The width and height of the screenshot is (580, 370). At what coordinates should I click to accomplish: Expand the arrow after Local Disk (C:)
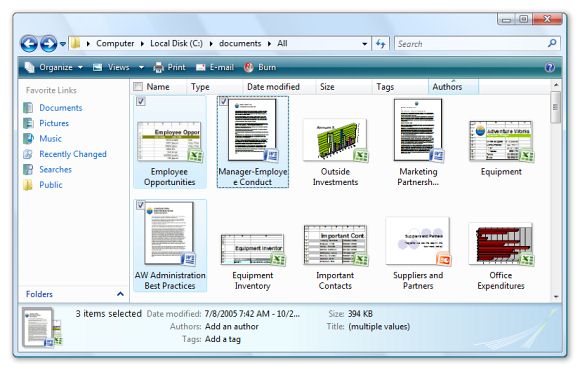pos(211,44)
